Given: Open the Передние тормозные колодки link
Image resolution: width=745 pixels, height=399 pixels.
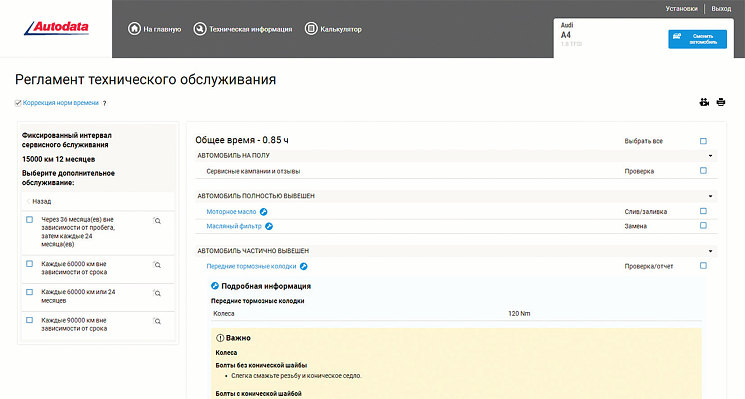Looking at the screenshot, I should [251, 266].
